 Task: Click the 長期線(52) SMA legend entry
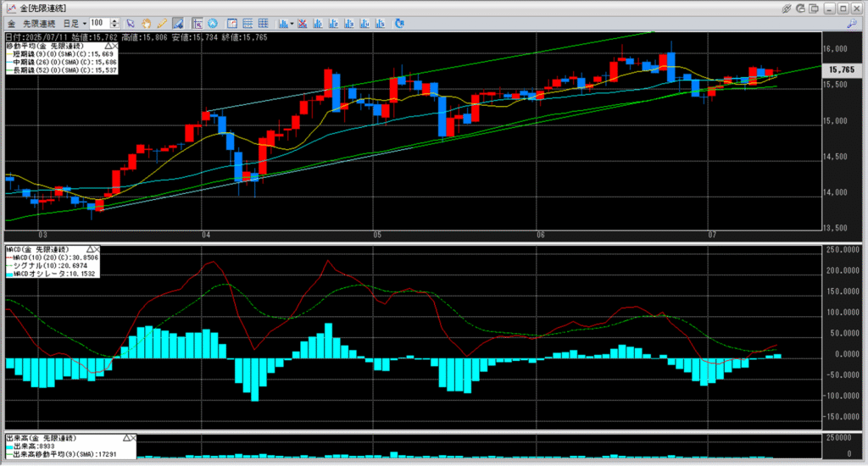(x=61, y=71)
